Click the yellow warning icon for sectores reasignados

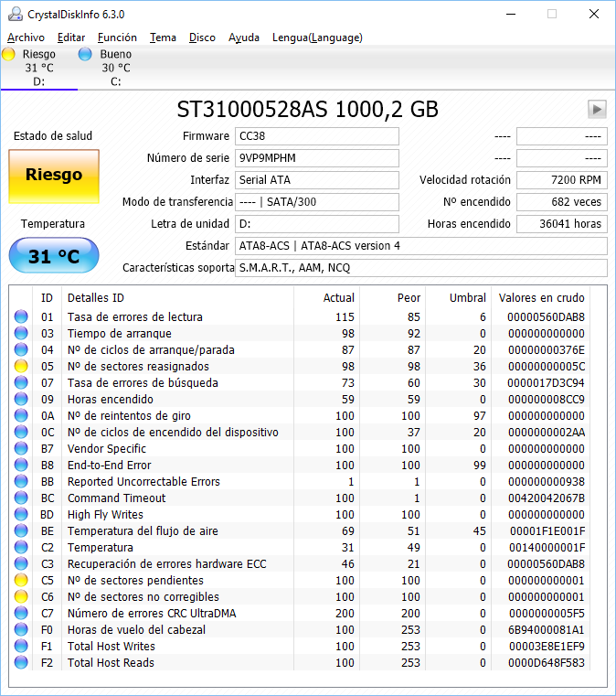point(21,366)
